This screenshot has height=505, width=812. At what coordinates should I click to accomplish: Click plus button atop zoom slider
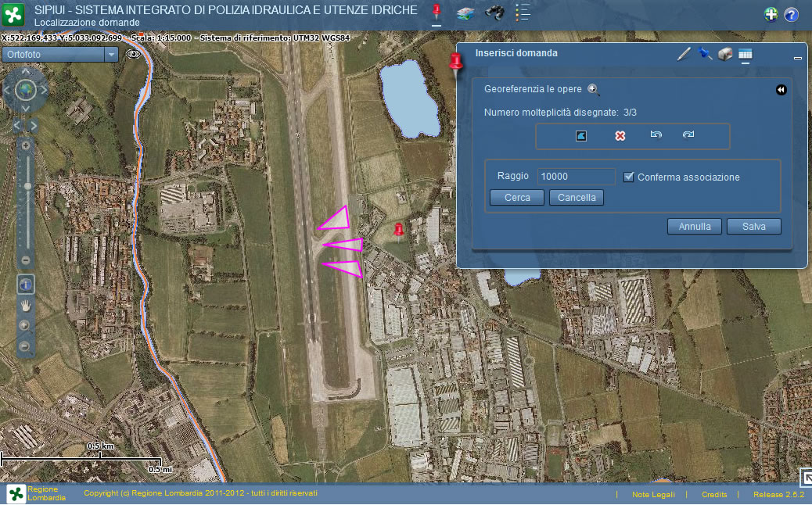pyautogui.click(x=25, y=146)
